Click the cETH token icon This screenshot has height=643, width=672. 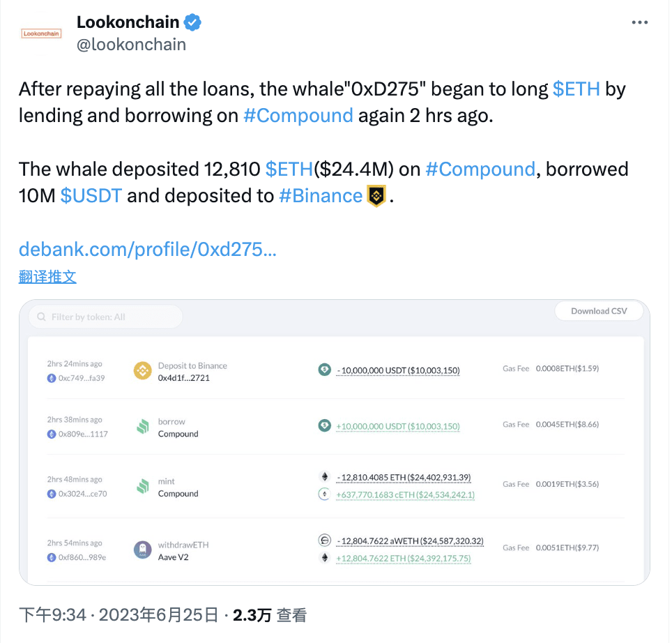click(324, 494)
